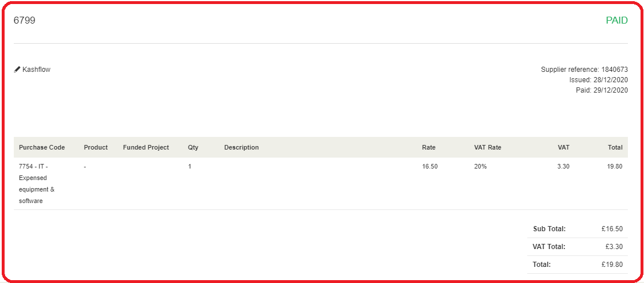The width and height of the screenshot is (644, 283).
Task: Click the green PAID status label
Action: click(616, 20)
